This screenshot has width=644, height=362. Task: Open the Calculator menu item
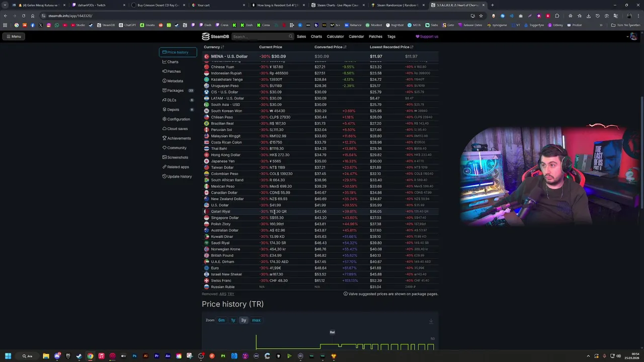(x=335, y=36)
